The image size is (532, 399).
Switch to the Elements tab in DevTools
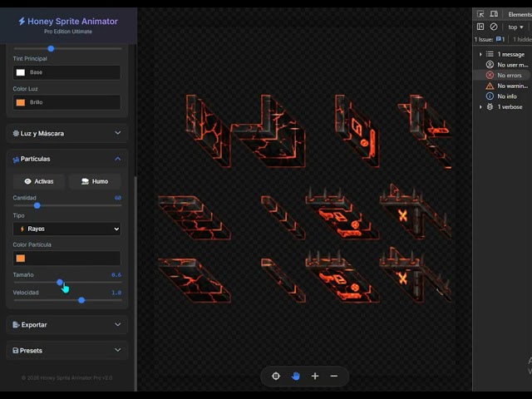click(520, 14)
